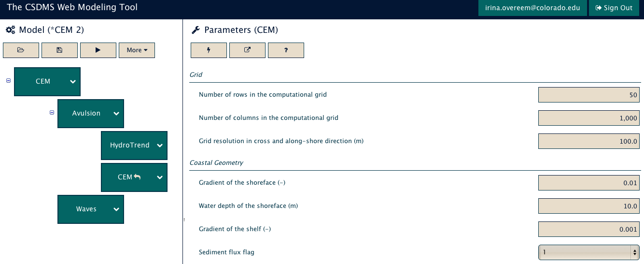
Task: Click the irina.overeem@colorado.edu account button
Action: coord(532,8)
